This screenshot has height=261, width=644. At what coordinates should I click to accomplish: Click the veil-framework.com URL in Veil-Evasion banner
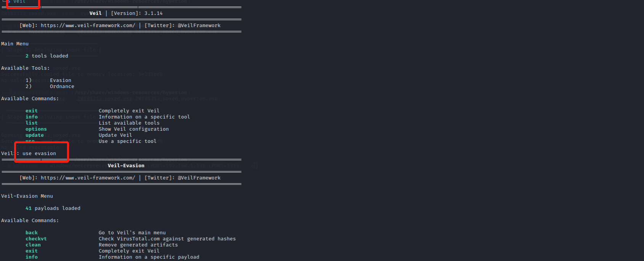(88, 178)
